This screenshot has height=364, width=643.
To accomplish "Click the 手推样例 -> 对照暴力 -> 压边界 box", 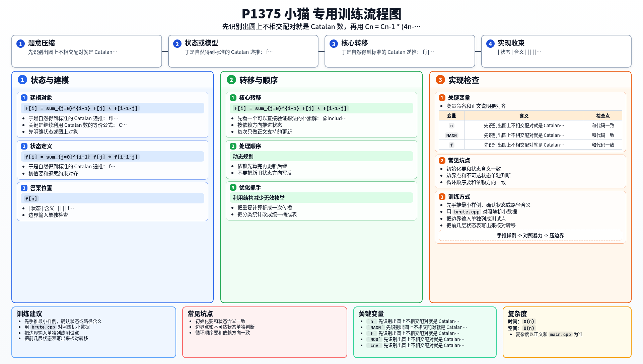I will pyautogui.click(x=530, y=236).
